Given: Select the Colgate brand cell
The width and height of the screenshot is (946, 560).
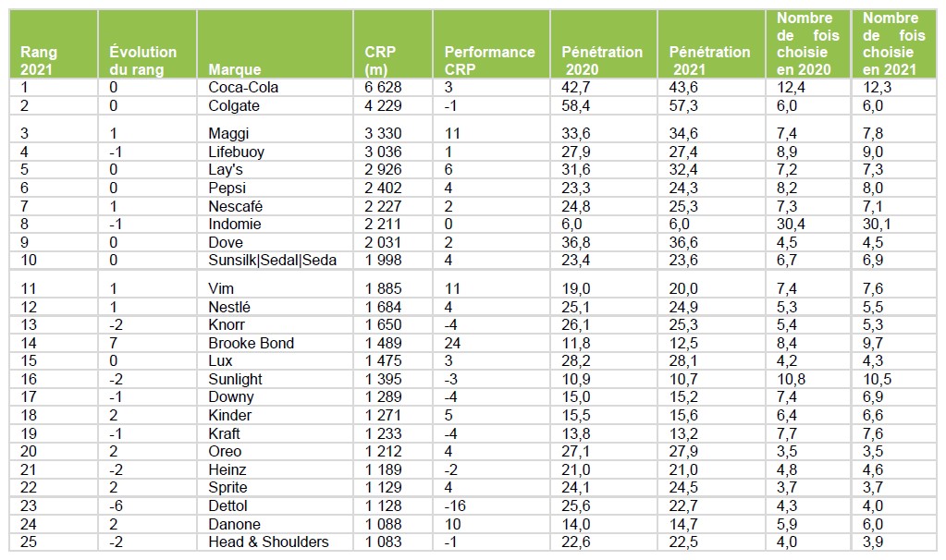Looking at the screenshot, I should pos(234,106).
